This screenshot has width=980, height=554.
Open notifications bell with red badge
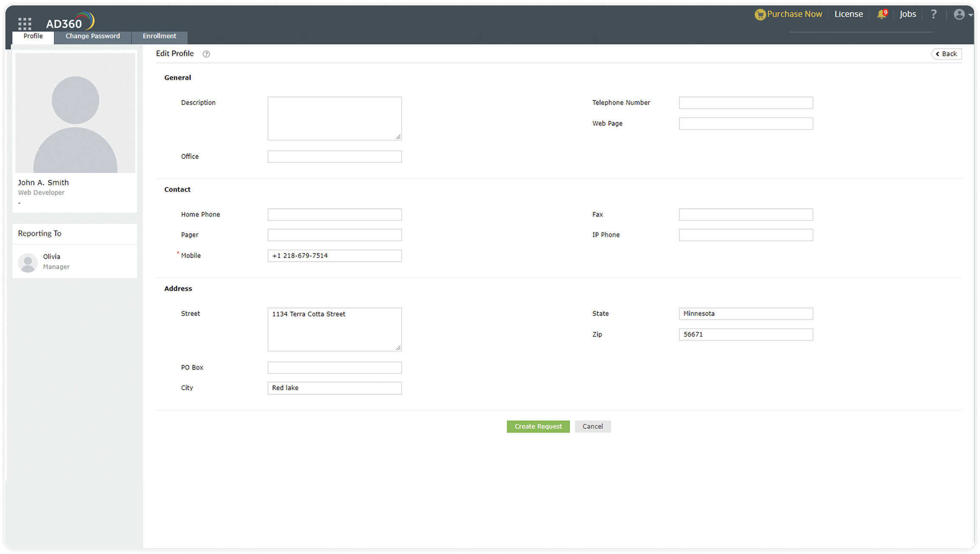[881, 14]
